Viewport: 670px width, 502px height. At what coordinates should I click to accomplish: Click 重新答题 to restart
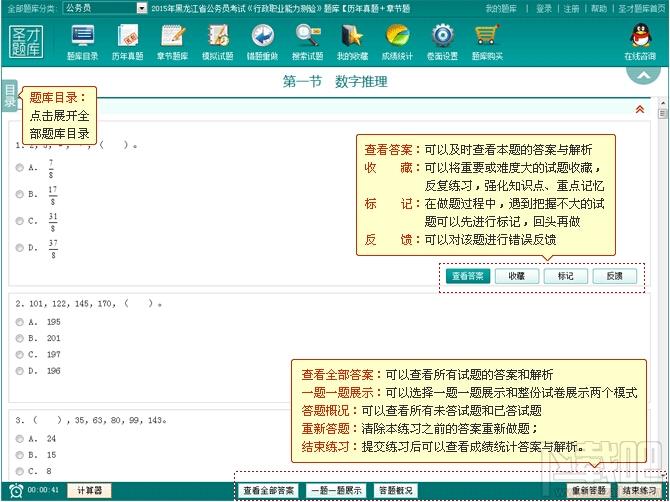(589, 490)
